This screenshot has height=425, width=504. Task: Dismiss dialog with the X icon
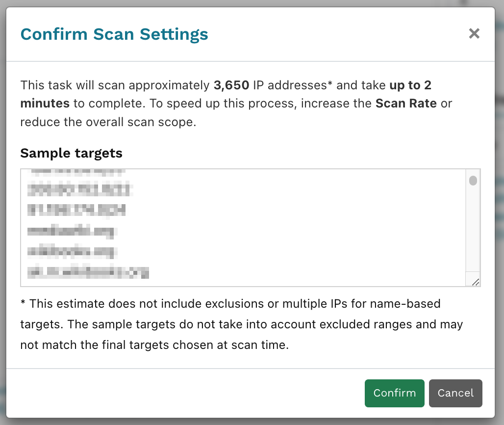click(x=474, y=33)
